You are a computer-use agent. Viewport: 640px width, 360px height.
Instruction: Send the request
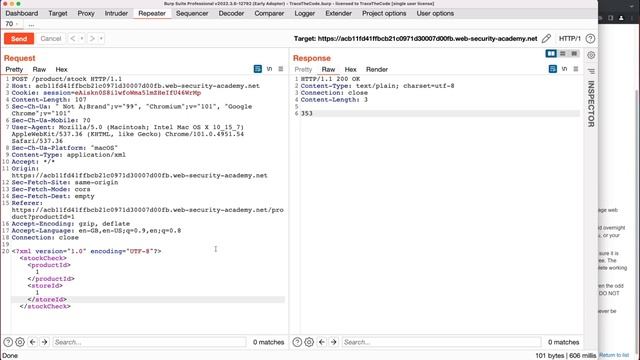coord(19,38)
